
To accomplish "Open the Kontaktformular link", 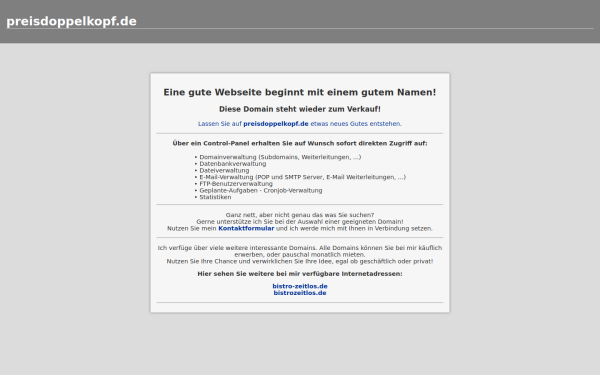I will click(246, 228).
